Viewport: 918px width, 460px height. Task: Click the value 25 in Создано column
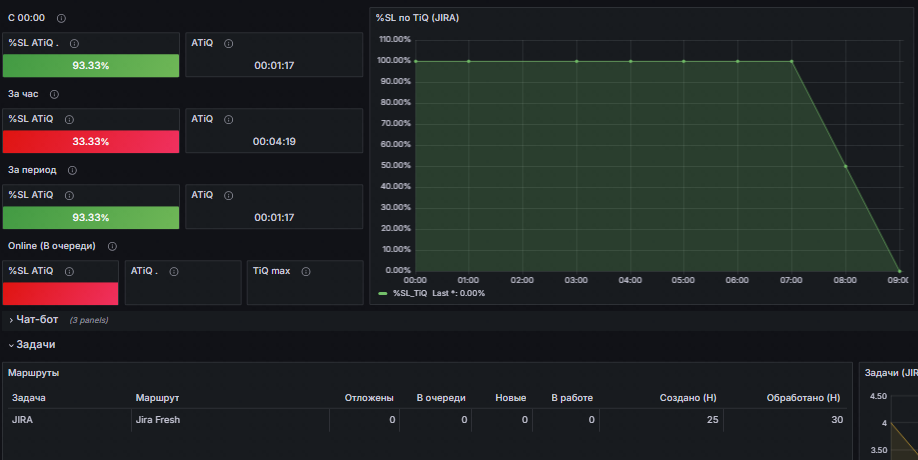pyautogui.click(x=713, y=420)
